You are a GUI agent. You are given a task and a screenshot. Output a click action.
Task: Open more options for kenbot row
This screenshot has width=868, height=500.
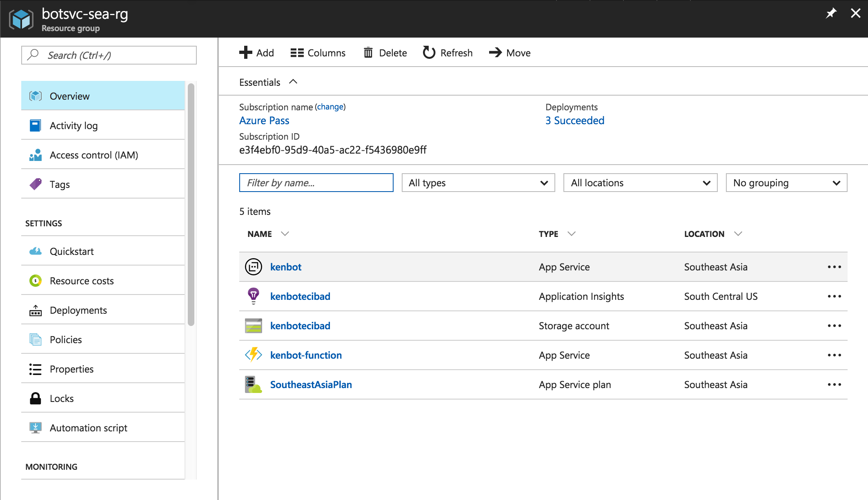pos(835,267)
